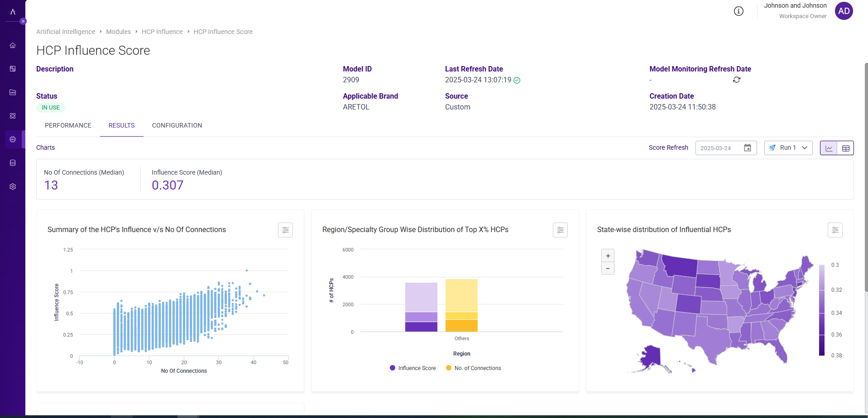The image size is (868, 418).
Task: Click the info icon in the header
Action: pyautogui.click(x=739, y=11)
